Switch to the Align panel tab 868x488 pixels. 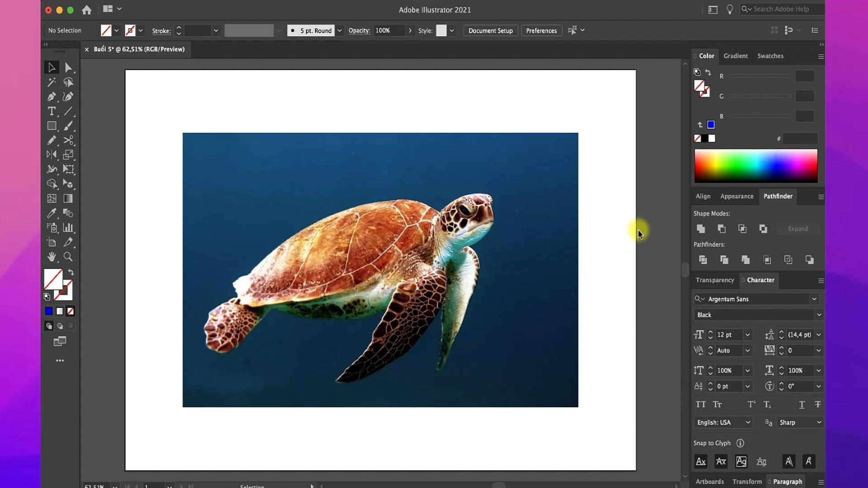point(703,196)
